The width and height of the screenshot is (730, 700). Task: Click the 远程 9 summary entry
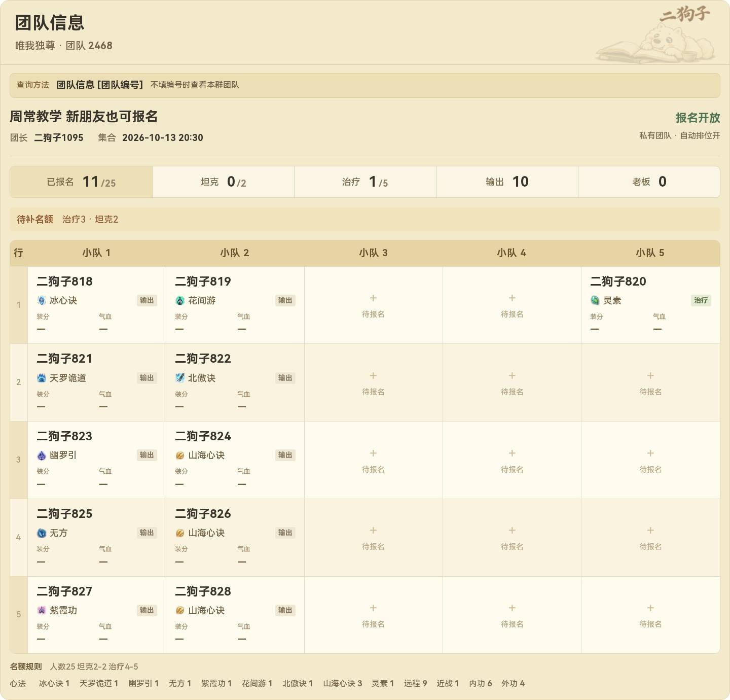click(416, 683)
